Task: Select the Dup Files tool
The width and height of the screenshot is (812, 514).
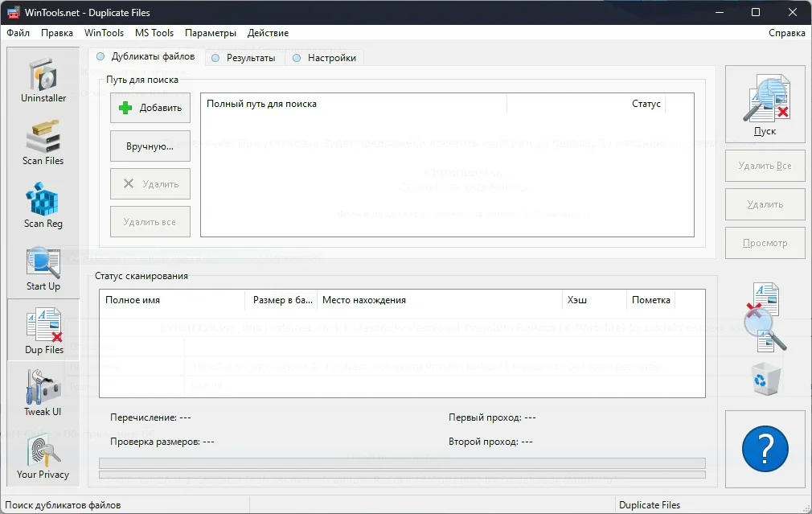Action: (43, 331)
